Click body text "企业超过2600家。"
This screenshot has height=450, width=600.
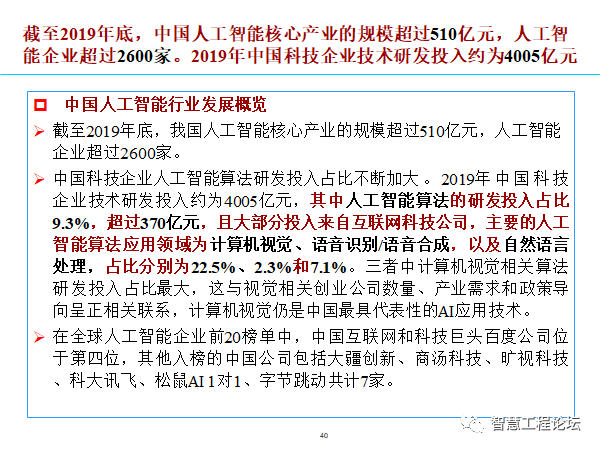pyautogui.click(x=117, y=153)
